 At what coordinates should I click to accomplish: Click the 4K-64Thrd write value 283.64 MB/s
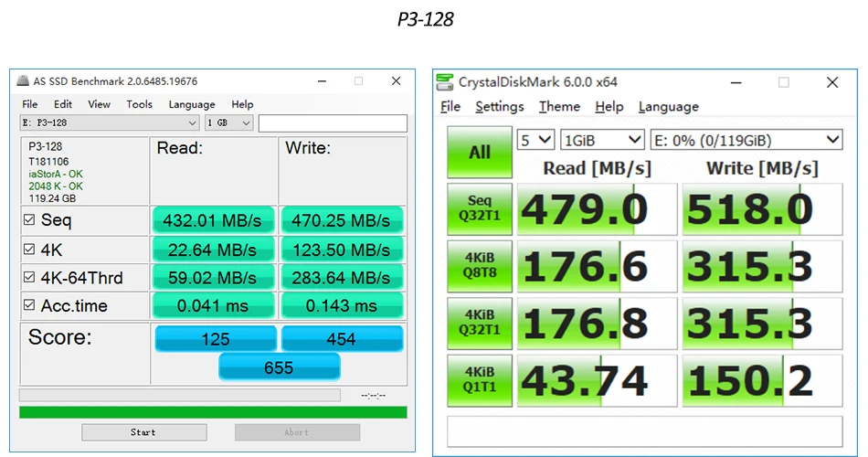342,278
